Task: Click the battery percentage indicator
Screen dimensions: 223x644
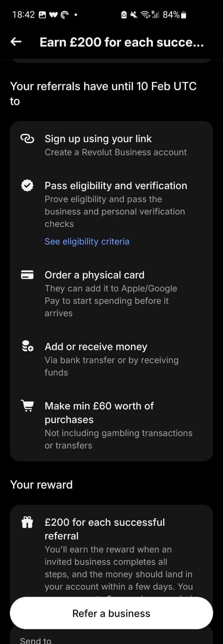Action: coord(171,14)
